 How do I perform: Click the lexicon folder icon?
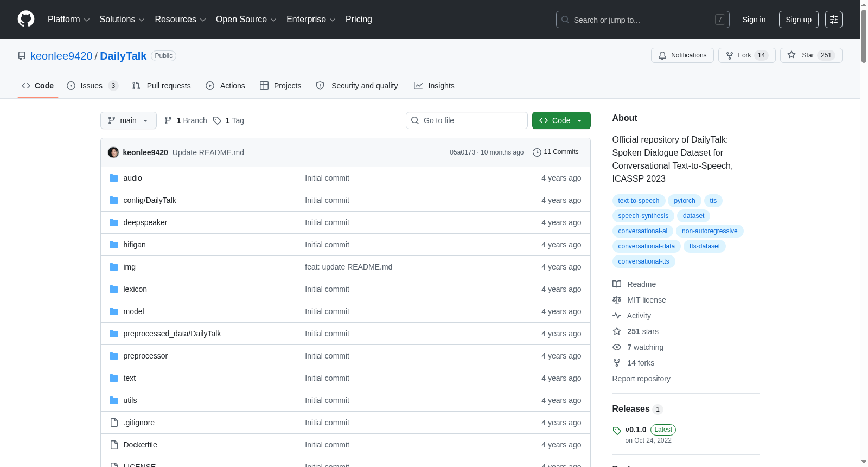coord(114,289)
